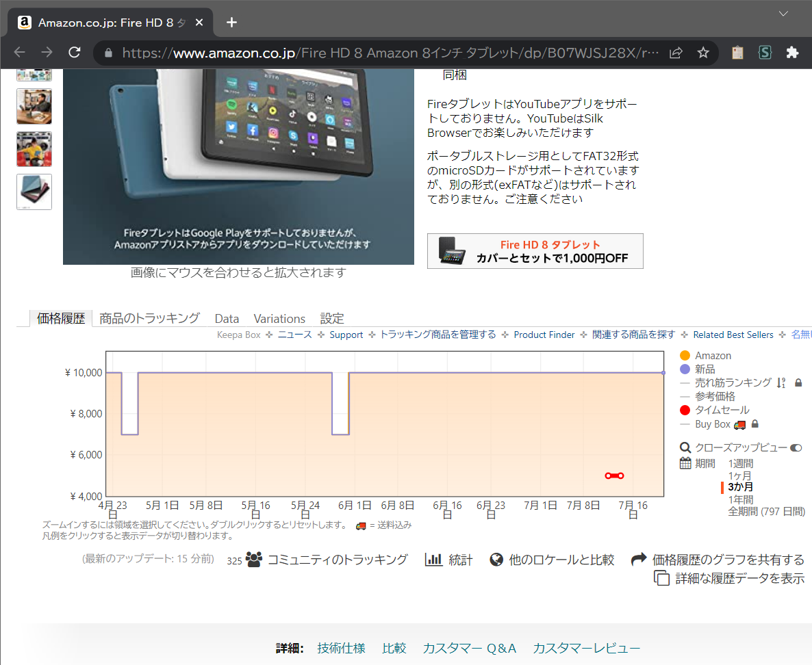
Task: Set chart period to 3か月
Action: pos(741,487)
